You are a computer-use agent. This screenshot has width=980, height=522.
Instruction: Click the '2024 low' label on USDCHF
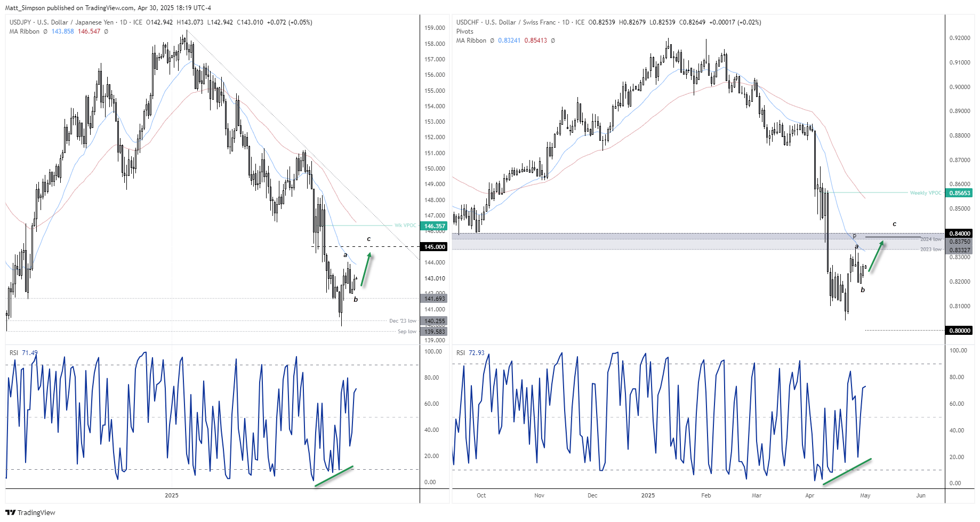930,239
